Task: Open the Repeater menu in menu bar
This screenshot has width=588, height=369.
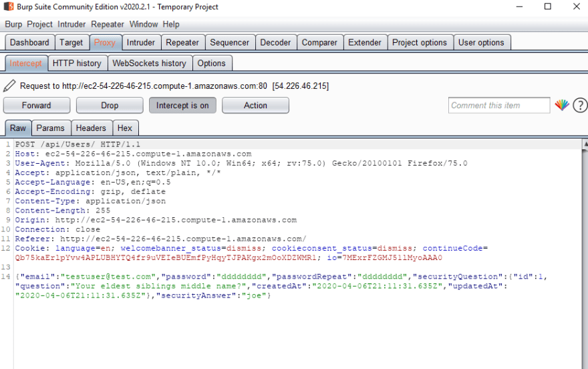Action: click(x=108, y=24)
